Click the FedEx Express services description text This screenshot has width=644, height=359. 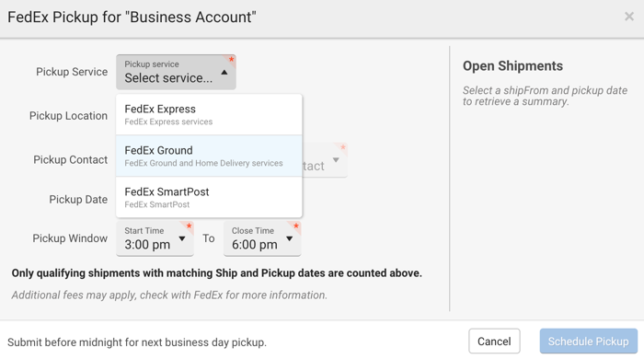(168, 122)
